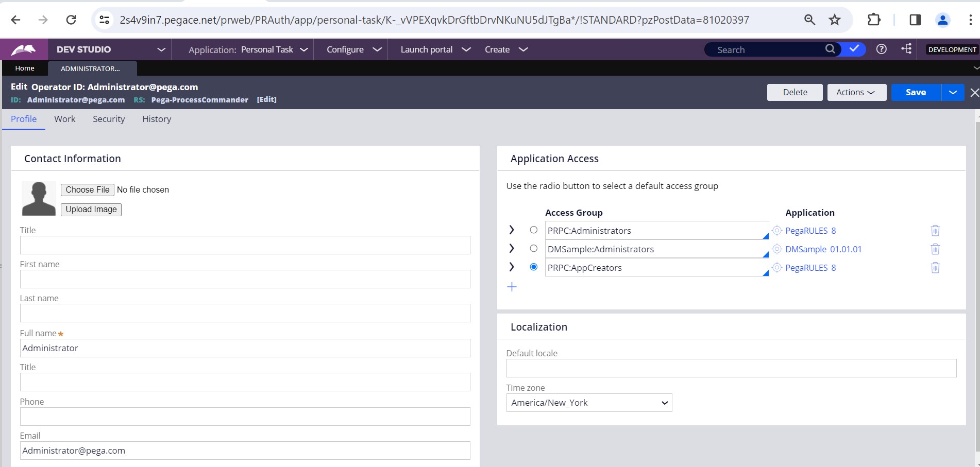This screenshot has width=980, height=467.
Task: Open the Create menu
Action: pyautogui.click(x=506, y=49)
